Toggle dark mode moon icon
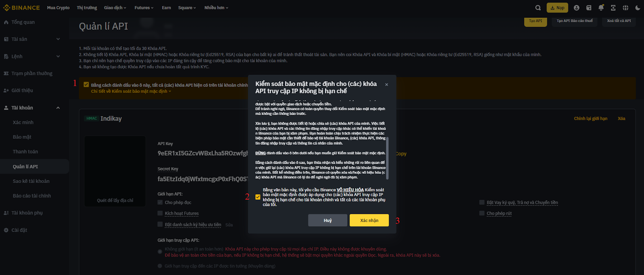Screen dimensions: 644x275 (x=638, y=8)
